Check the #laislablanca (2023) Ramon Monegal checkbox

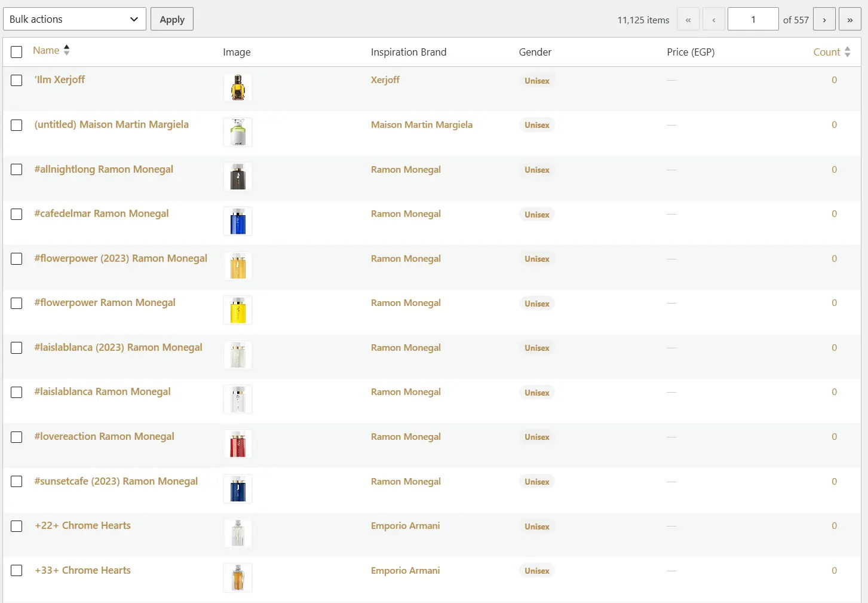click(x=17, y=348)
